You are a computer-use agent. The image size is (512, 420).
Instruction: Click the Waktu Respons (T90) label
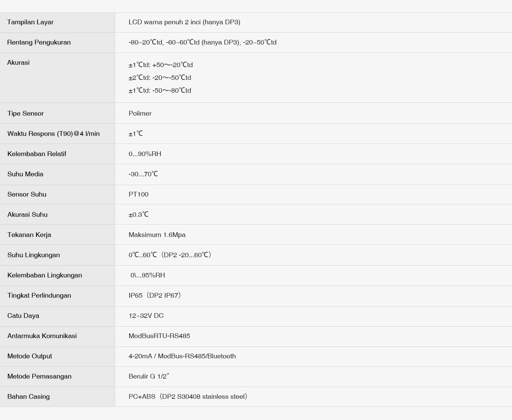[54, 134]
